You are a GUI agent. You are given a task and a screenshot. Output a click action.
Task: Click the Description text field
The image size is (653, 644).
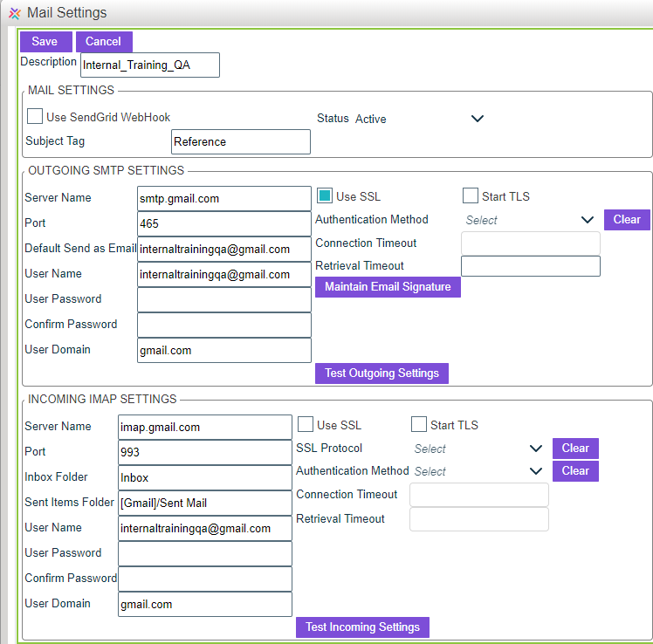pos(149,65)
